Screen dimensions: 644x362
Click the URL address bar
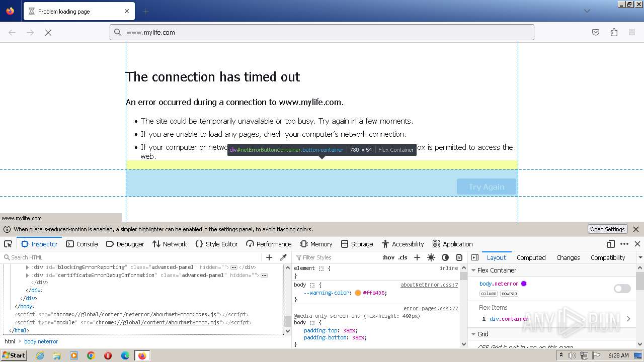322,32
